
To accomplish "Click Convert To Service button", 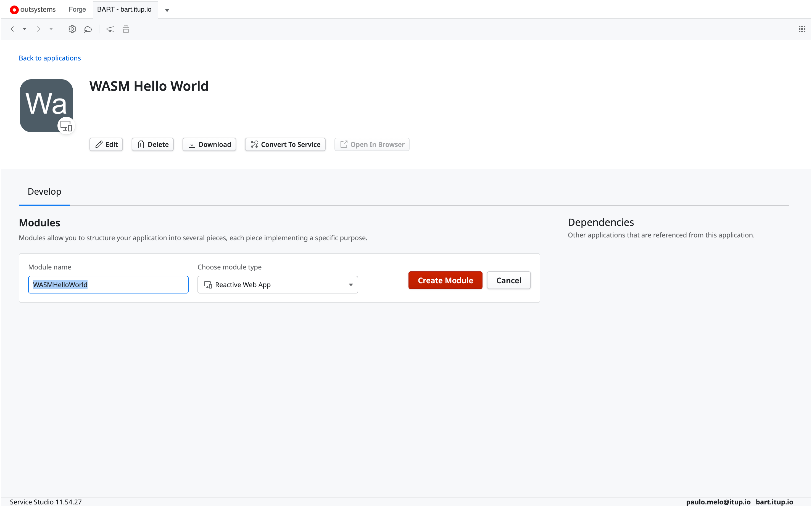I will pyautogui.click(x=285, y=144).
